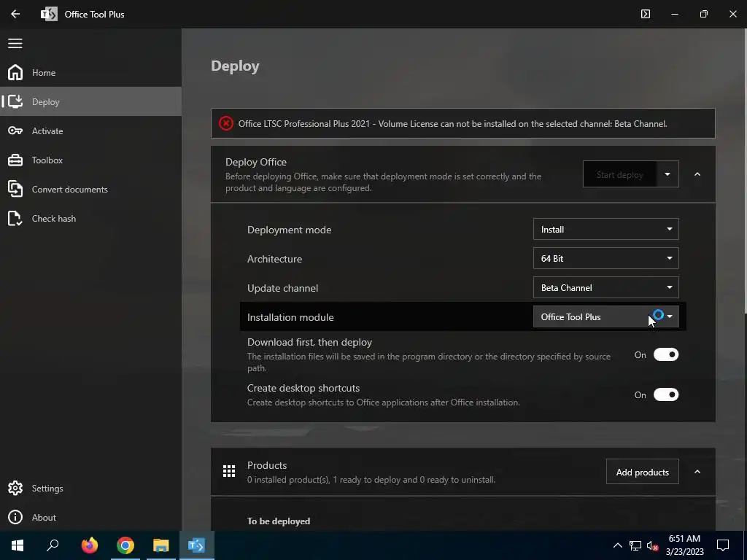The width and height of the screenshot is (747, 560).
Task: Click the Home house icon
Action: pos(15,72)
